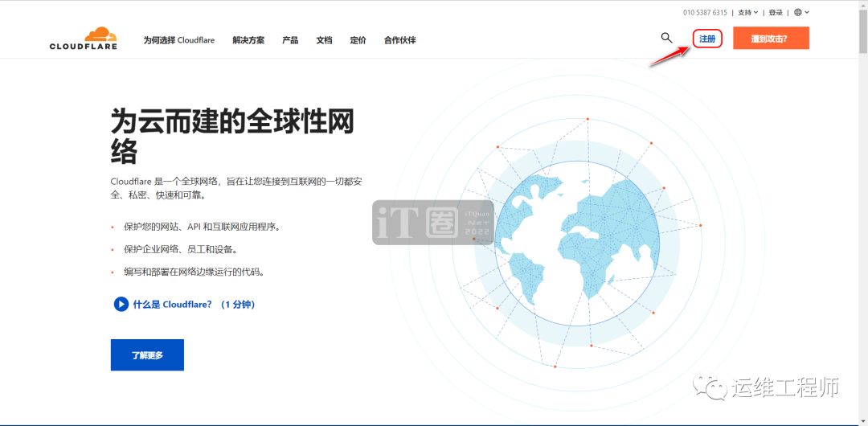The image size is (868, 426).
Task: Click the Cloudflare logo
Action: 83,39
